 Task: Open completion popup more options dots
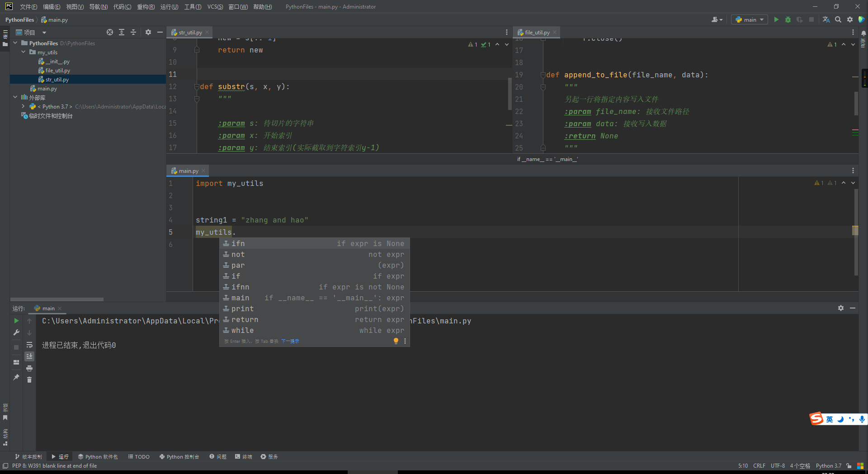pyautogui.click(x=405, y=341)
